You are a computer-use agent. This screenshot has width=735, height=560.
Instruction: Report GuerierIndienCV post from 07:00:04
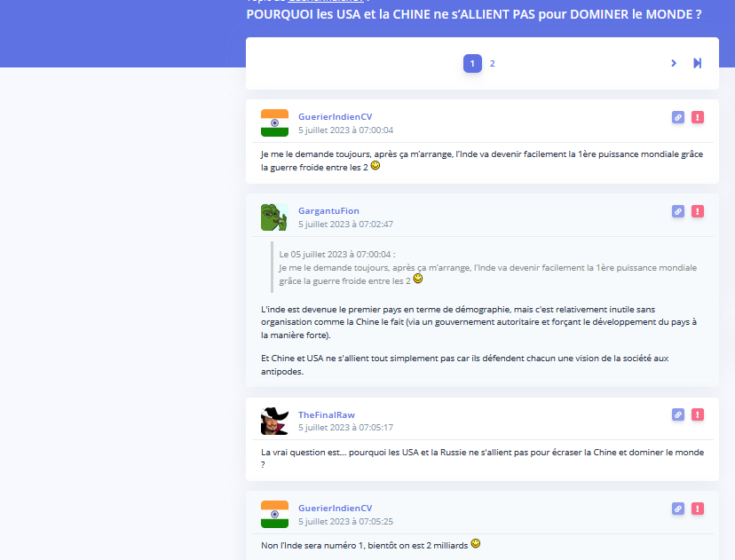coord(698,117)
